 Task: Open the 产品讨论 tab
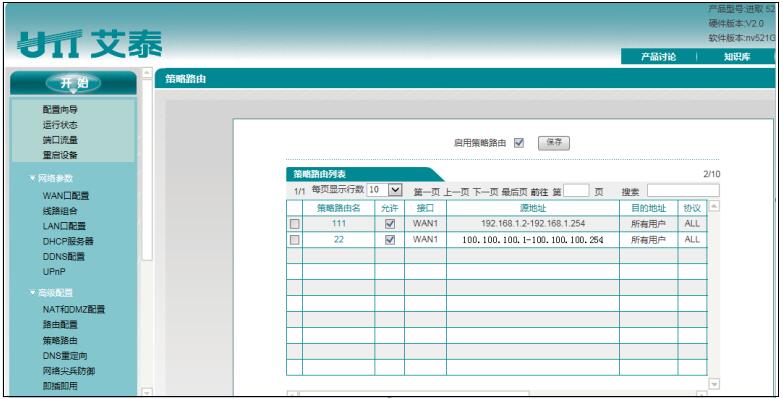(658, 57)
